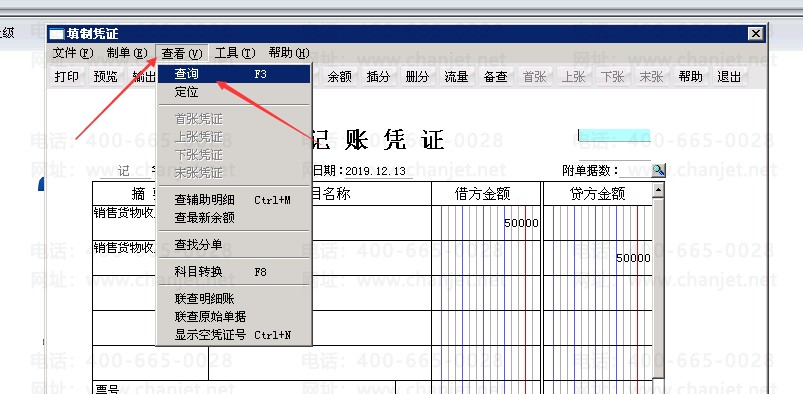The width and height of the screenshot is (803, 394).
Task: Click the 删分 toolbar button
Action: pyautogui.click(x=417, y=77)
